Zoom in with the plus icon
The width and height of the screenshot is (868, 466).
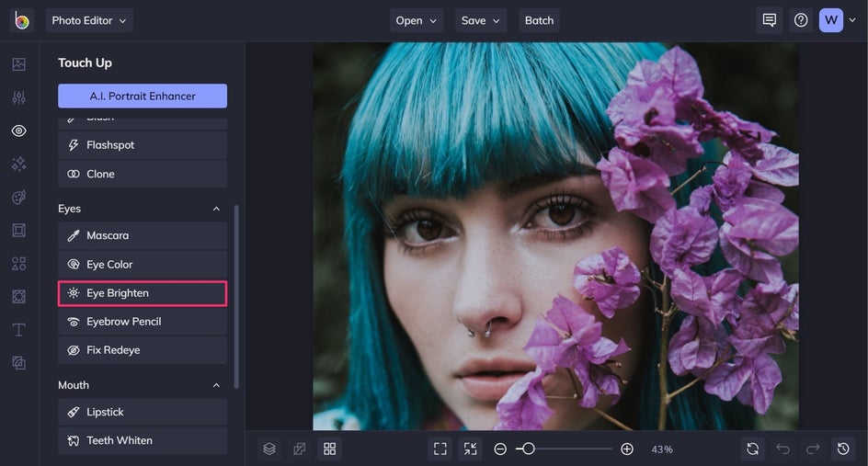coord(627,449)
